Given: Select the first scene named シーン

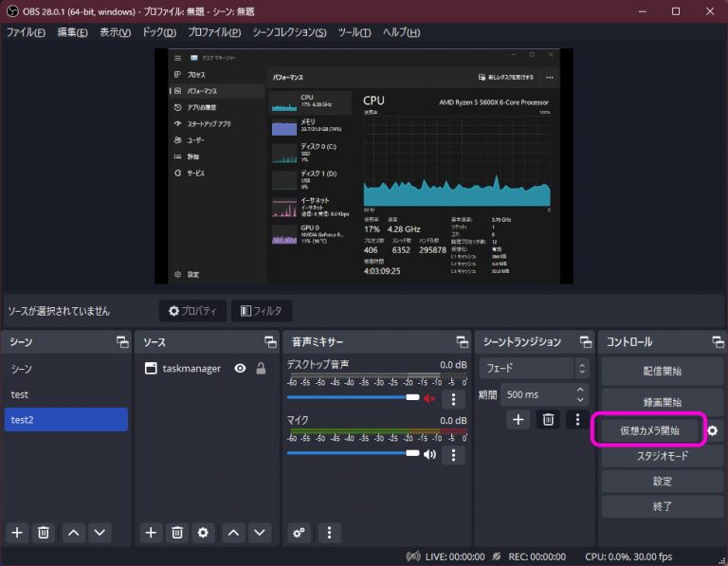Looking at the screenshot, I should click(66, 369).
